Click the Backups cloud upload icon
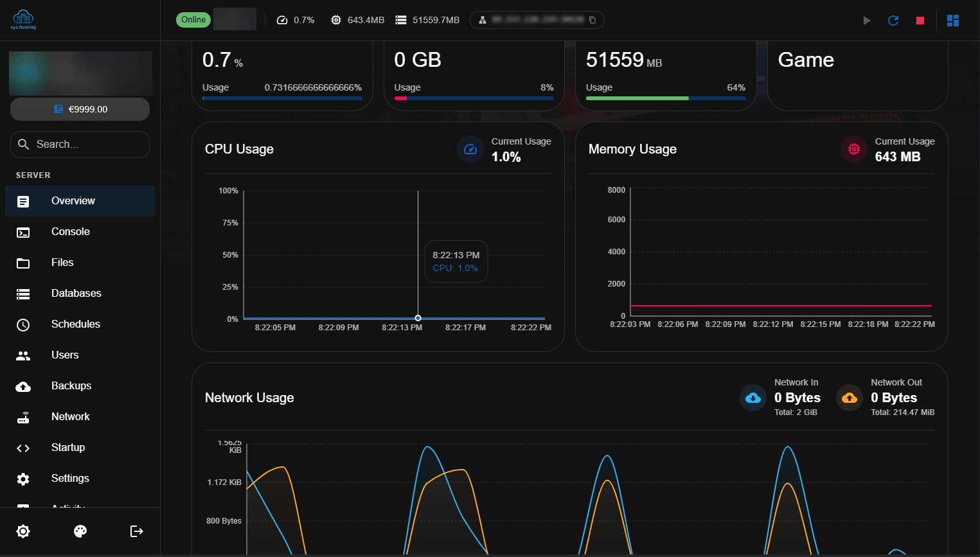 click(x=23, y=387)
